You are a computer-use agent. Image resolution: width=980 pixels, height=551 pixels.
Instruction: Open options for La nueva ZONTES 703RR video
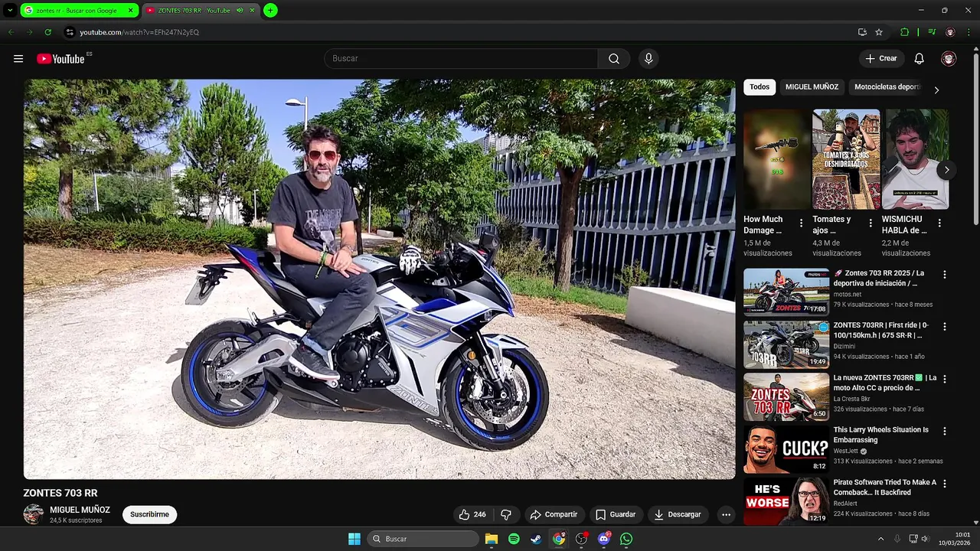point(945,379)
